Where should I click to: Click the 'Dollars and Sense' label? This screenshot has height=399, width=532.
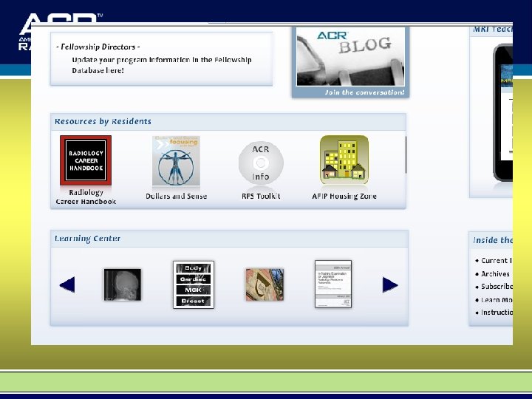pos(176,196)
